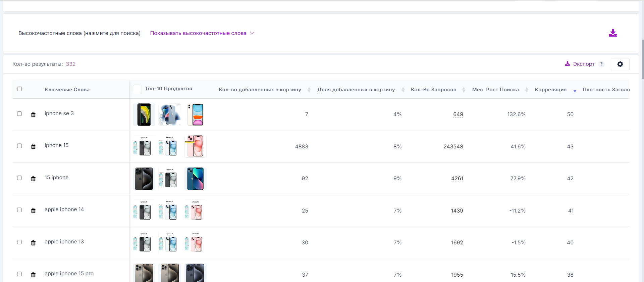
Task: Open query count 649 for iphone se 3
Action: (458, 114)
